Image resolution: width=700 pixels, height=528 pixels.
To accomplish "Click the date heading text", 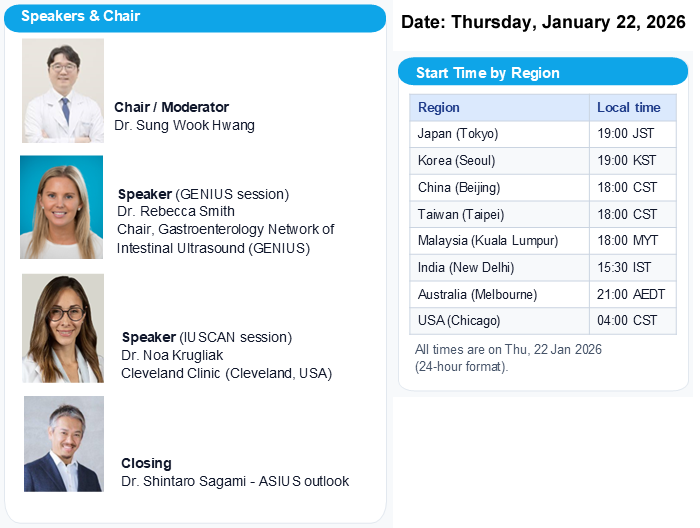I will pos(543,22).
